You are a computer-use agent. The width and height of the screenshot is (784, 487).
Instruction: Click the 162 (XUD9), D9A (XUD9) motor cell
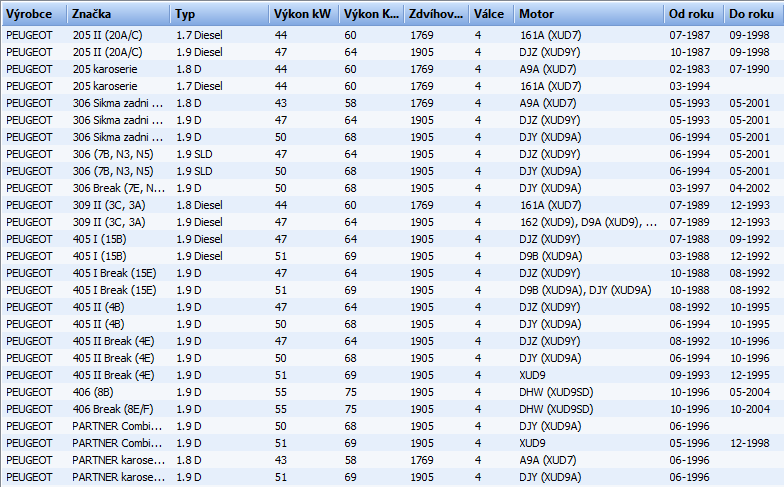coord(588,222)
